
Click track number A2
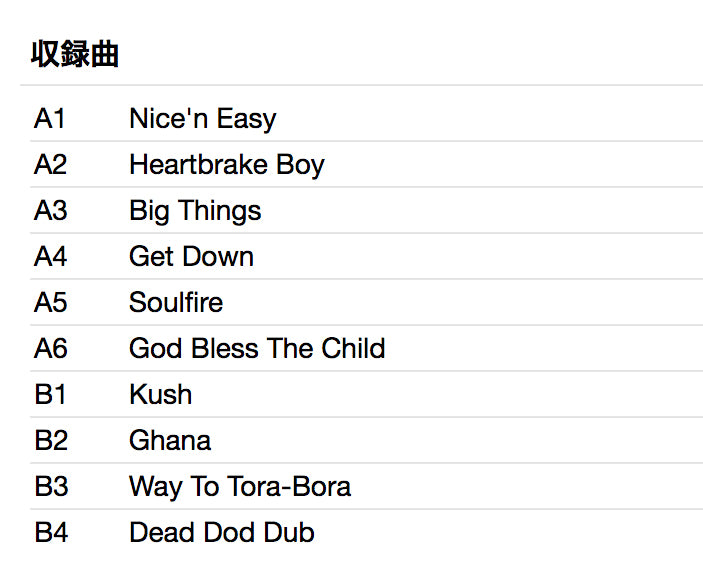coord(50,165)
